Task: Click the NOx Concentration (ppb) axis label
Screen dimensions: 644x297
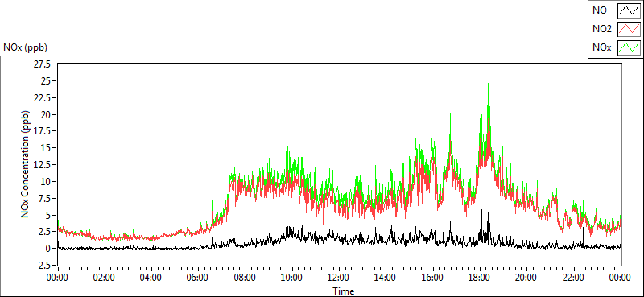Action: pyautogui.click(x=26, y=163)
